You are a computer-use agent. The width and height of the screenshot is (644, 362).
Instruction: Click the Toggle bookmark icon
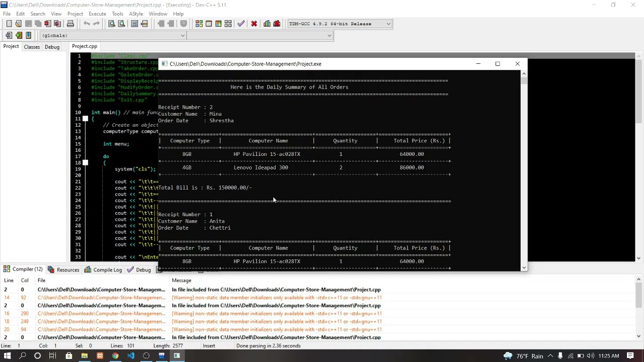click(19, 35)
